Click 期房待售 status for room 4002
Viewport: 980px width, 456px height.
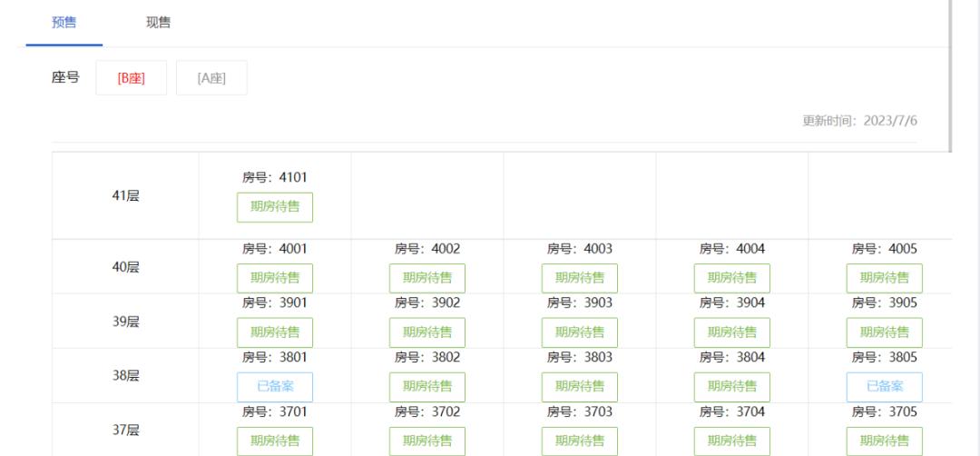coord(427,278)
